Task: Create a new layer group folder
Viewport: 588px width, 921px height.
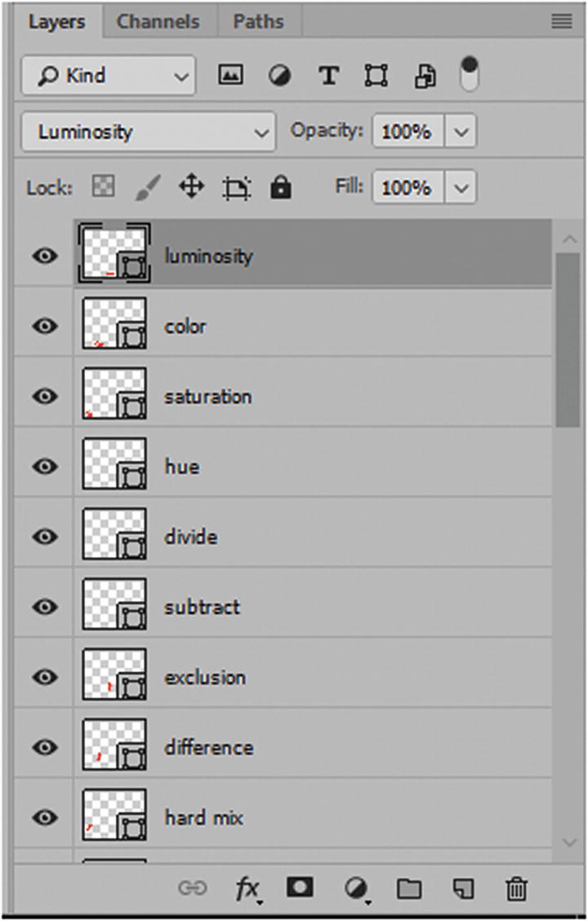Action: 408,888
